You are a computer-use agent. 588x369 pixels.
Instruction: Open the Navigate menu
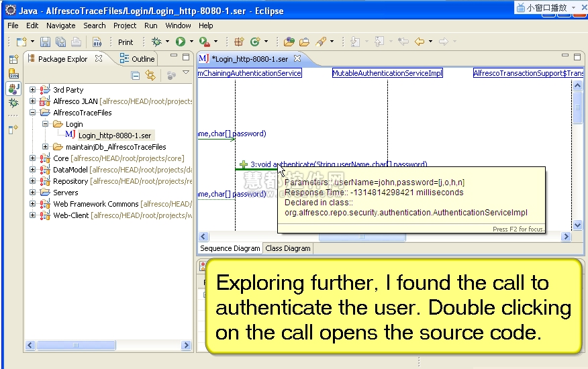[61, 25]
